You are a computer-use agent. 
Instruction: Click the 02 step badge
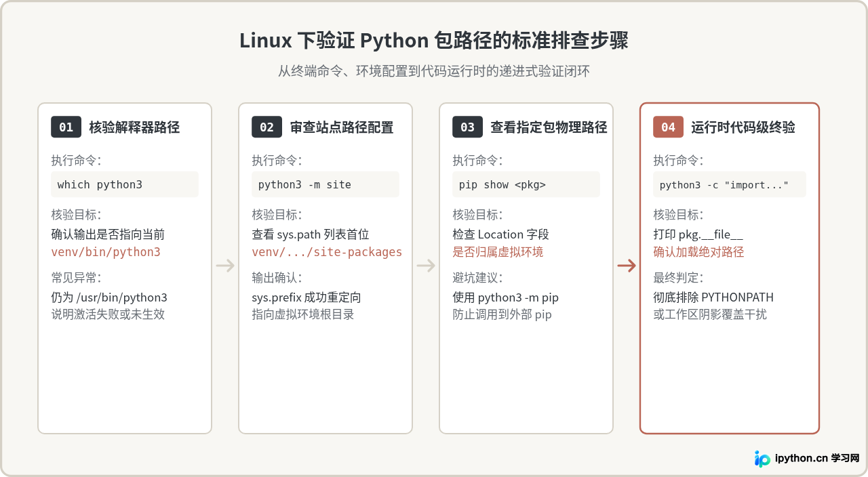click(267, 127)
